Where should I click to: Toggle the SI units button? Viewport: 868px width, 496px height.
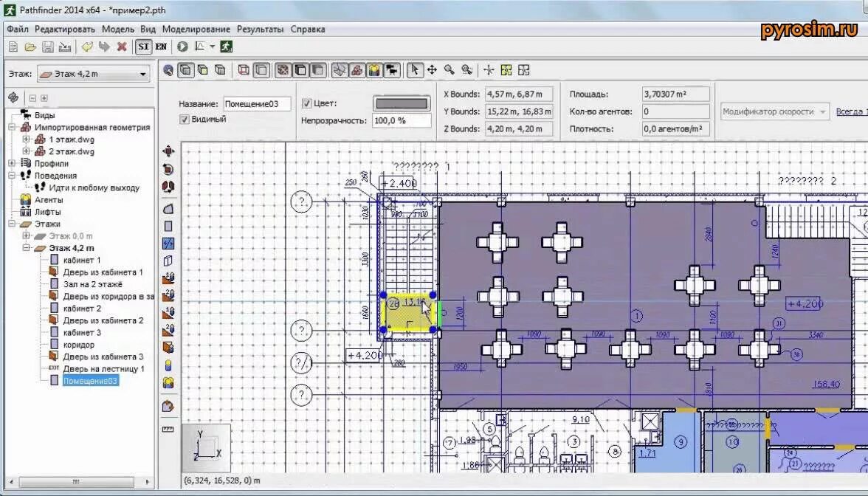(x=143, y=47)
